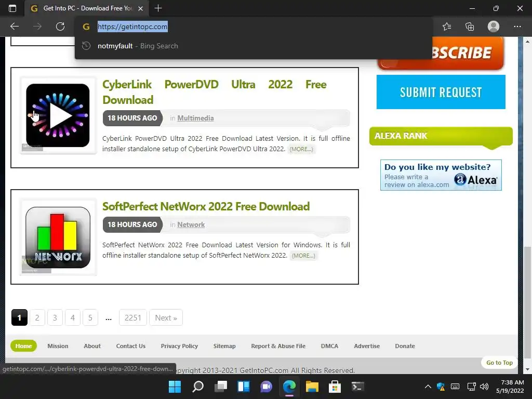Click the scrollbar up arrow
This screenshot has width=532, height=399.
pyautogui.click(x=527, y=42)
